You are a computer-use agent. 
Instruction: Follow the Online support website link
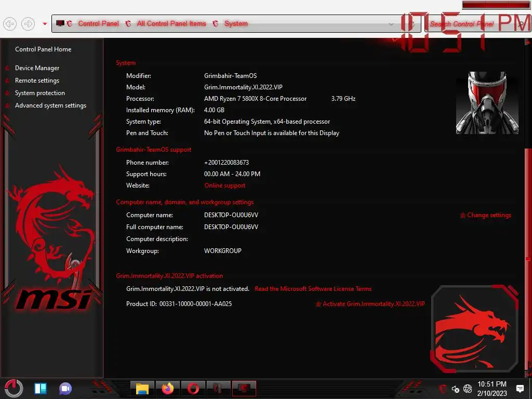click(224, 185)
